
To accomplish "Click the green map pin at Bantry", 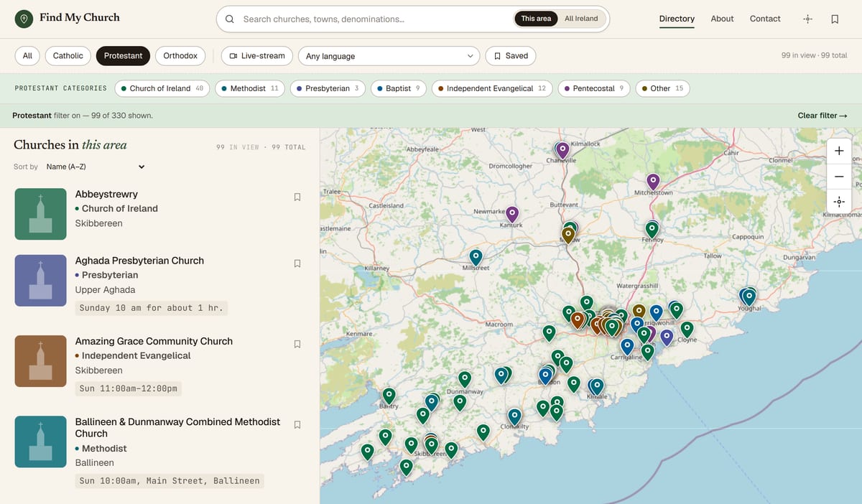I will [389, 395].
